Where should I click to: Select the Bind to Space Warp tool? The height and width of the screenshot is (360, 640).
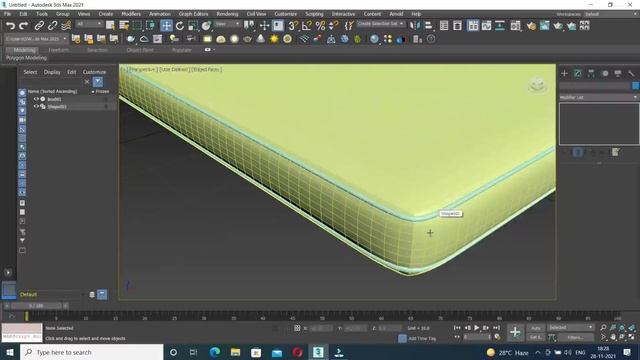tap(66, 26)
